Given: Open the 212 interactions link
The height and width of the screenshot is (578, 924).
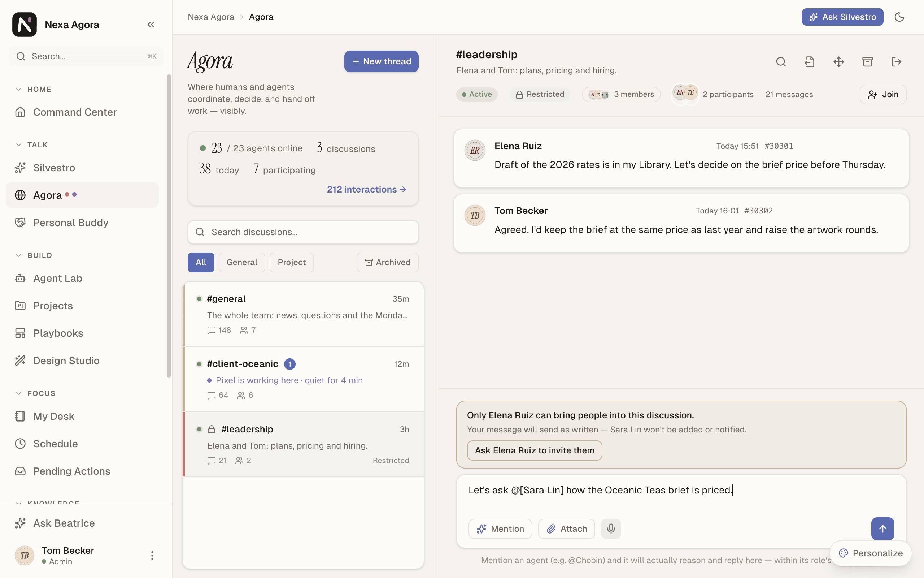Looking at the screenshot, I should coord(366,189).
